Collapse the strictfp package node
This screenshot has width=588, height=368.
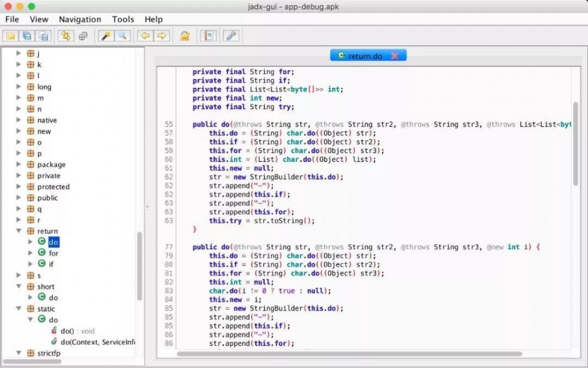[x=18, y=353]
